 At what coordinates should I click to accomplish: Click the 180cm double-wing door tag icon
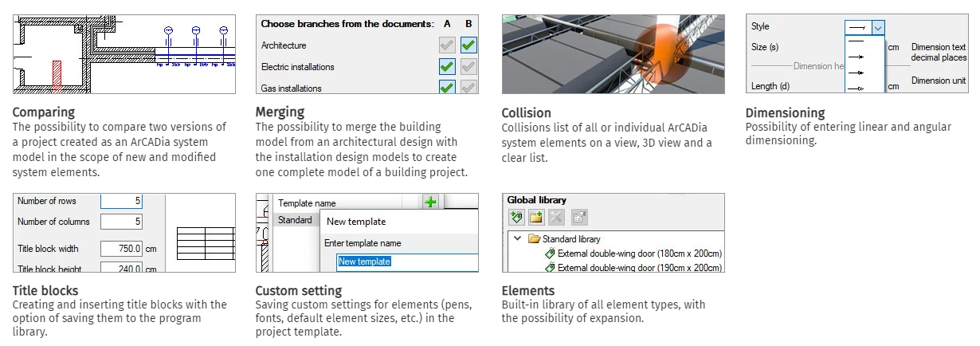(x=549, y=254)
